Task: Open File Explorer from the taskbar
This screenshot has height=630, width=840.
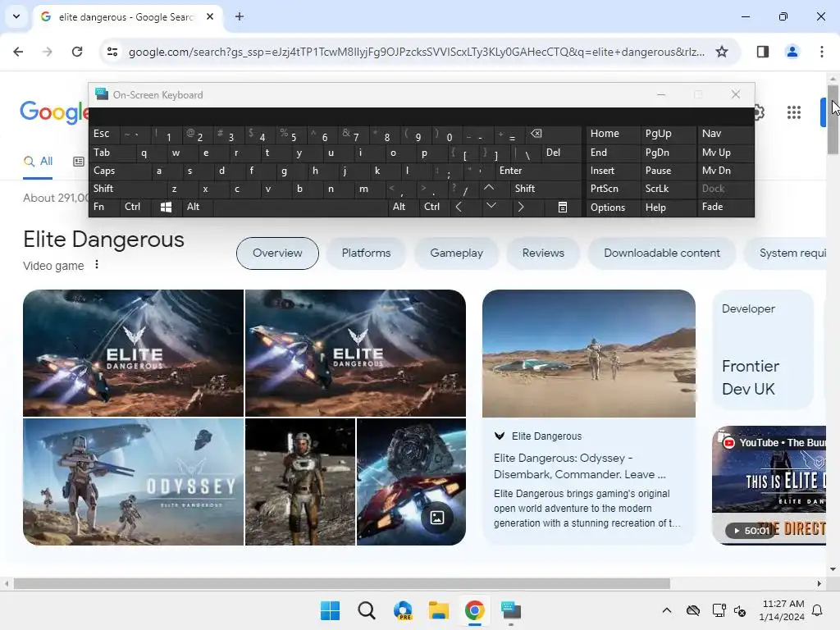Action: pyautogui.click(x=439, y=610)
